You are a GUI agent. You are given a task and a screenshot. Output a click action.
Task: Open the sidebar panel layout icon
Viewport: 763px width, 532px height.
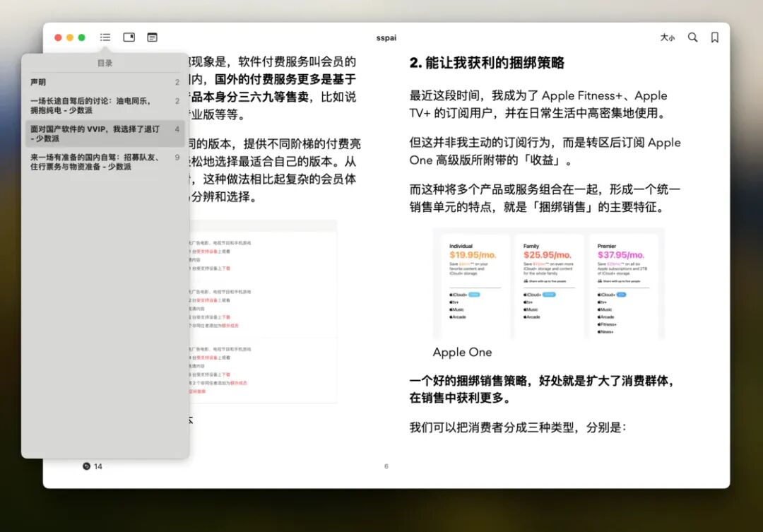coord(129,37)
